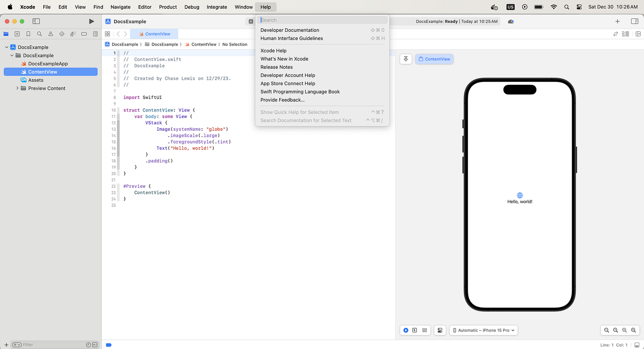Select the Source Control navigator icon
The width and height of the screenshot is (644, 349).
17,34
